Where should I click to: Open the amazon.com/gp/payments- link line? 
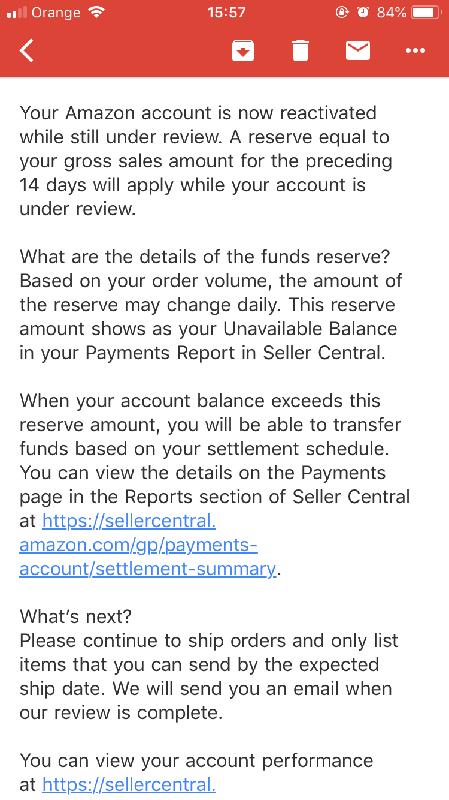point(138,545)
